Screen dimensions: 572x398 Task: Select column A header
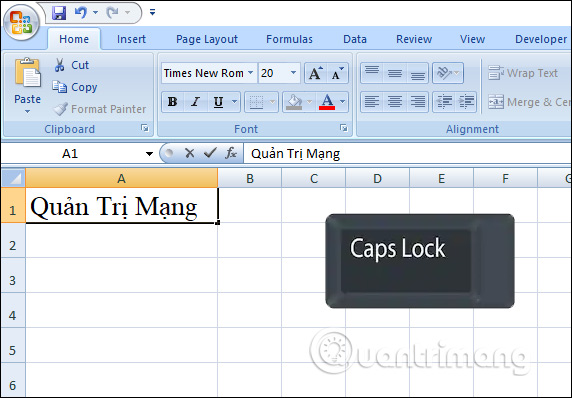(121, 178)
